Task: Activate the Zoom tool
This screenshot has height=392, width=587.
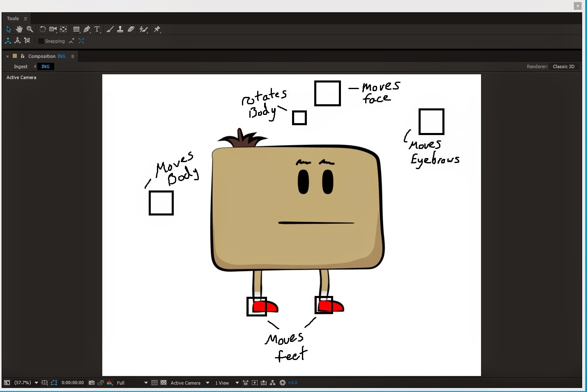Action: pyautogui.click(x=30, y=29)
